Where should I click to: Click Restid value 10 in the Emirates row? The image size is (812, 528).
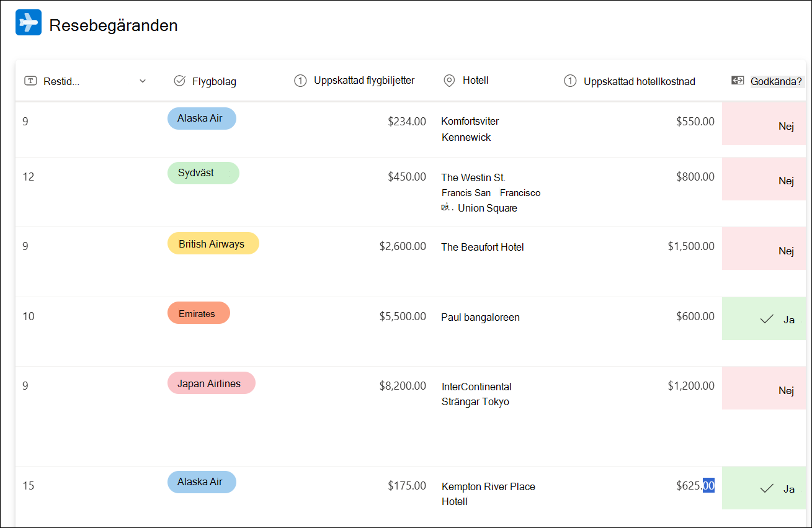(29, 316)
